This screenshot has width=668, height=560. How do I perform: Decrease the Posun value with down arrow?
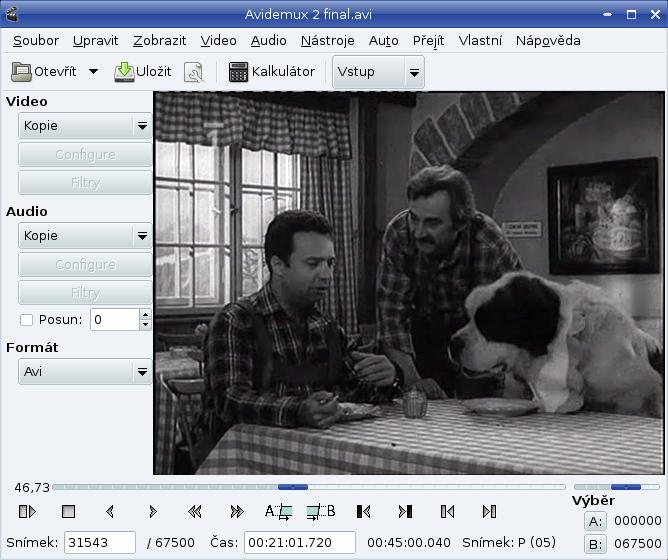pyautogui.click(x=145, y=325)
